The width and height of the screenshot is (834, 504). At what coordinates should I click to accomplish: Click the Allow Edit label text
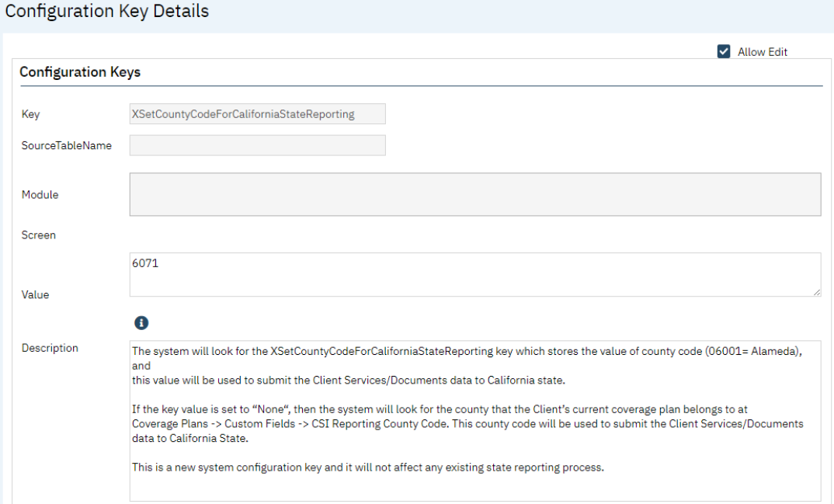click(762, 52)
